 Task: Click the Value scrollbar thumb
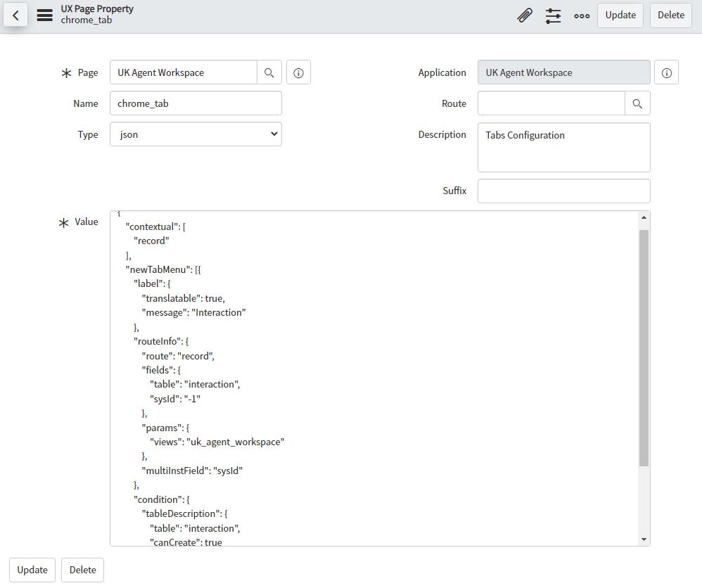pyautogui.click(x=644, y=348)
